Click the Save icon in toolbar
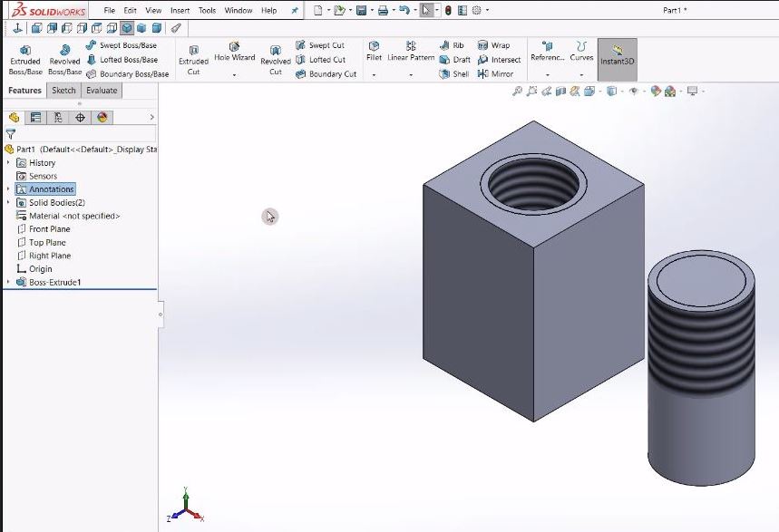This screenshot has height=532, width=779. [x=361, y=11]
